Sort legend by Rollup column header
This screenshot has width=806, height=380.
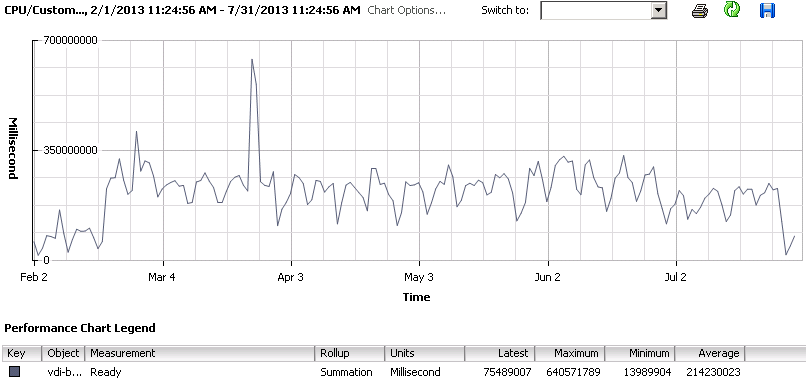coord(350,354)
